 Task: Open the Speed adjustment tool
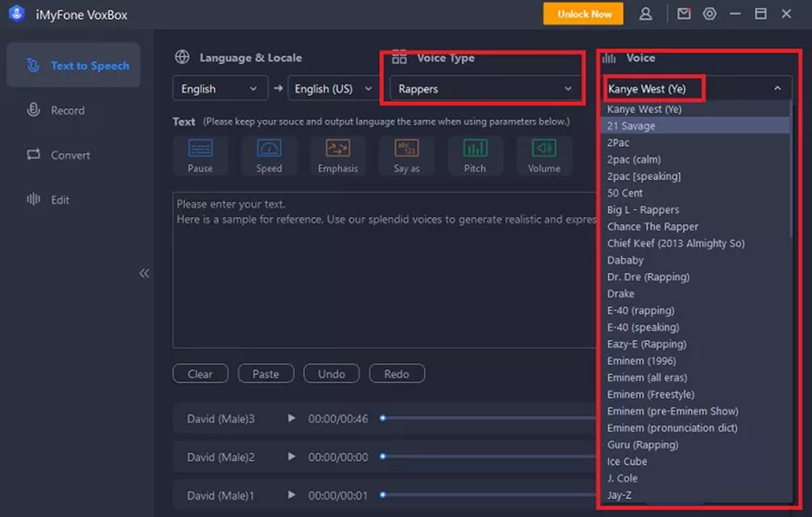270,148
